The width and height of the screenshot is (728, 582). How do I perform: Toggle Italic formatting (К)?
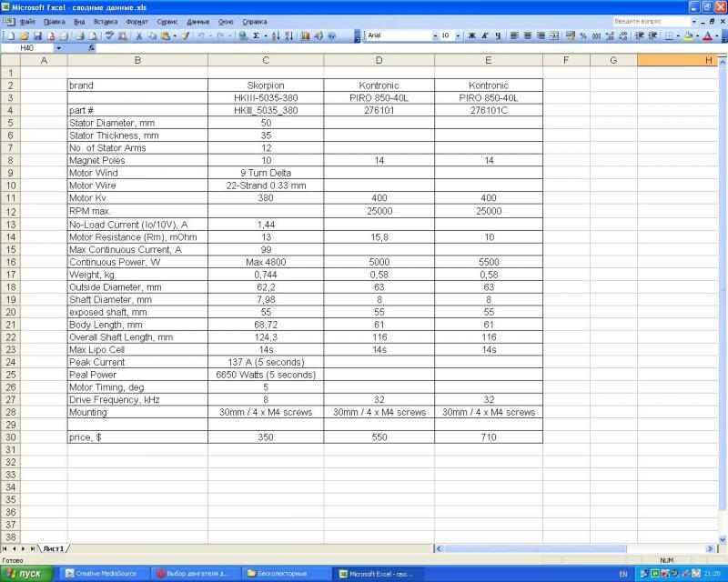point(484,36)
